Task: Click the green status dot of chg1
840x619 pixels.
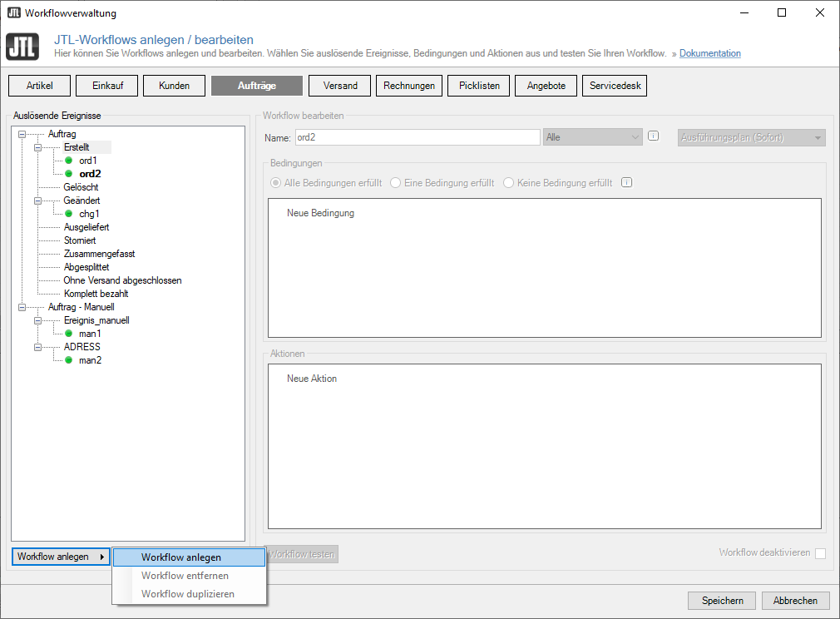Action: point(68,214)
